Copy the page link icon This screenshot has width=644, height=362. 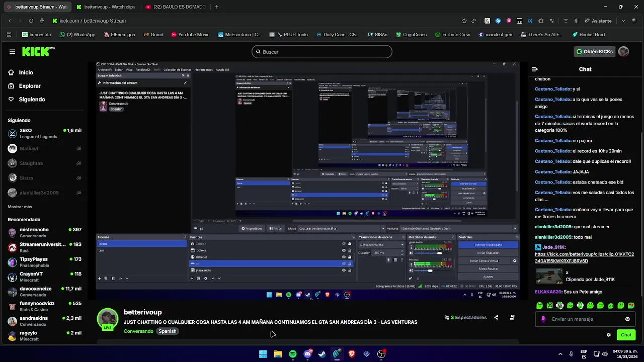474,21
